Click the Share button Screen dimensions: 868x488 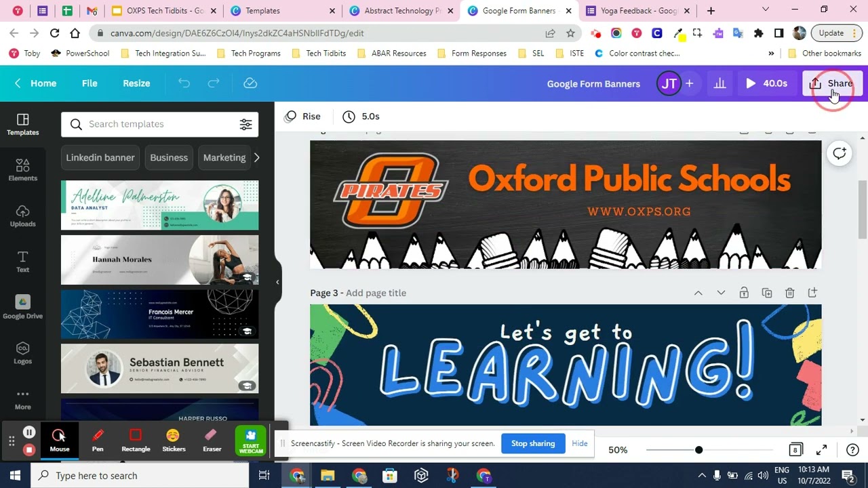[x=832, y=83]
